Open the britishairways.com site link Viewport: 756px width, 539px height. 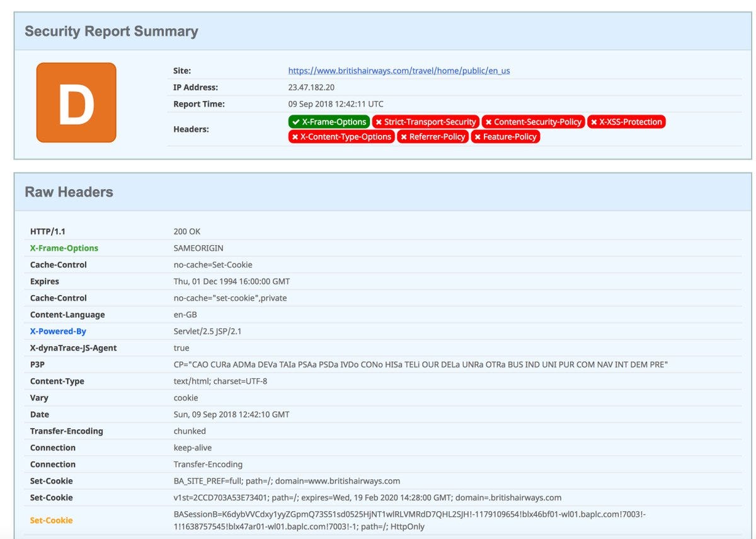click(x=399, y=71)
